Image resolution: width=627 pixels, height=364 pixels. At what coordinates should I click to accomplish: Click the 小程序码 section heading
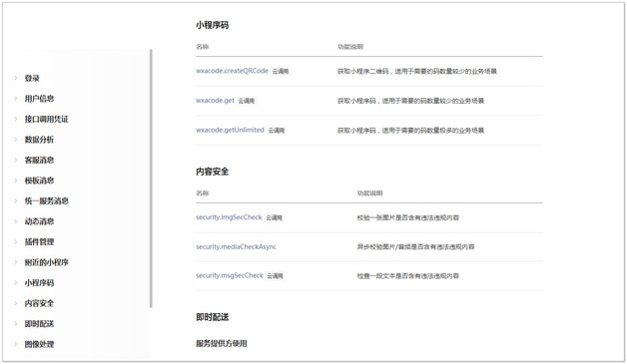pos(212,25)
